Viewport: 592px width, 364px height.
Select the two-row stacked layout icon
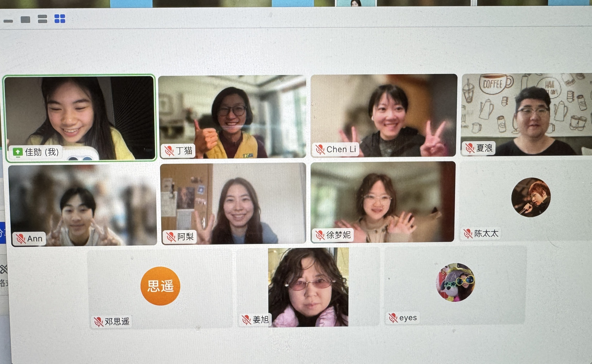click(x=43, y=19)
